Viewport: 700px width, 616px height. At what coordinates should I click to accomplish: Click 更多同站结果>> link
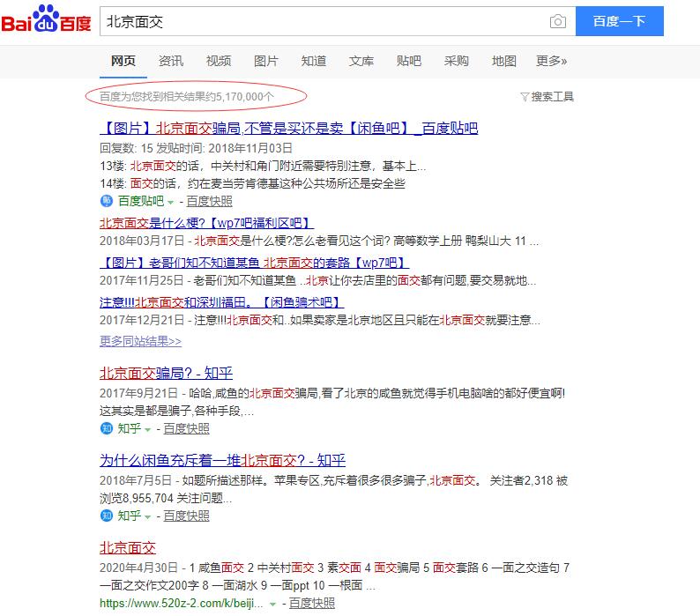point(141,341)
